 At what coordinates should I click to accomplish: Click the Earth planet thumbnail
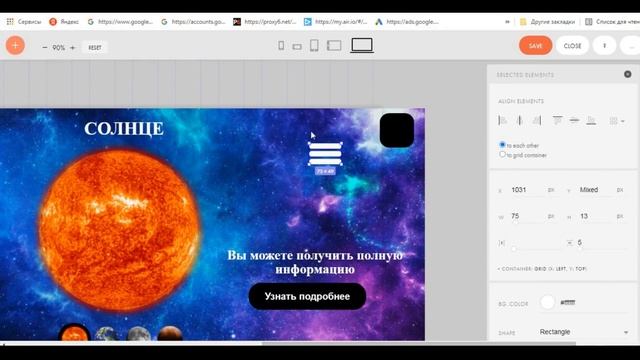(x=107, y=334)
